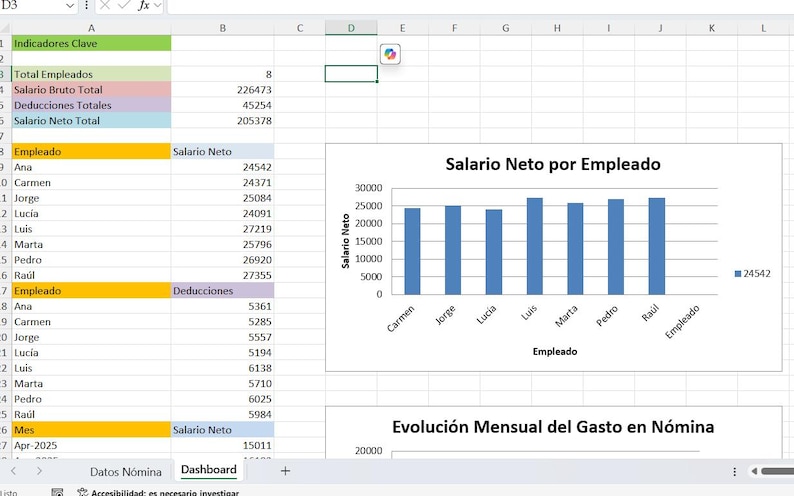Click chart title Salario Neto por Empleado
Viewport: 794px width, 496px height.
pos(553,164)
